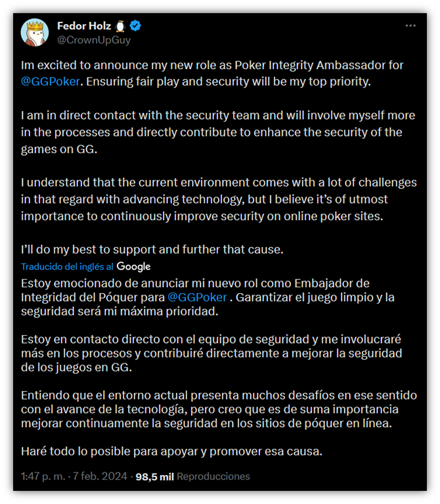Follow the @GGPoker mention in the Spanish translation
Screen dimensions: 440x504
(x=197, y=297)
